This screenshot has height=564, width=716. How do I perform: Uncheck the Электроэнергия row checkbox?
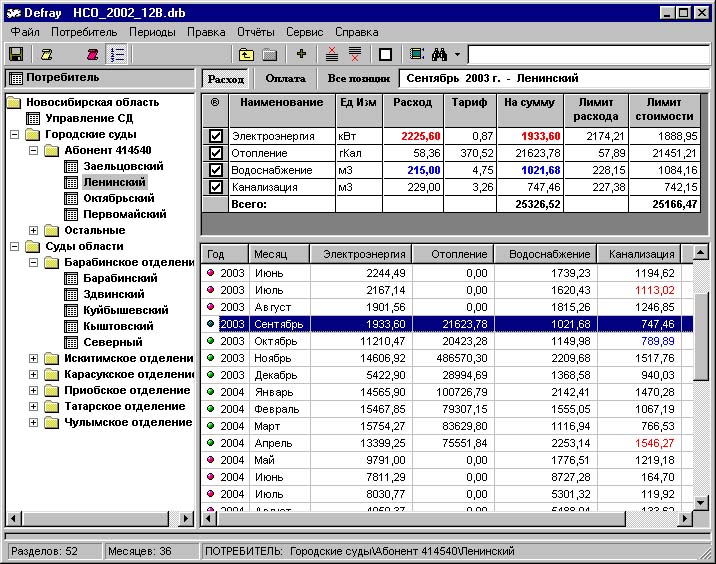215,136
